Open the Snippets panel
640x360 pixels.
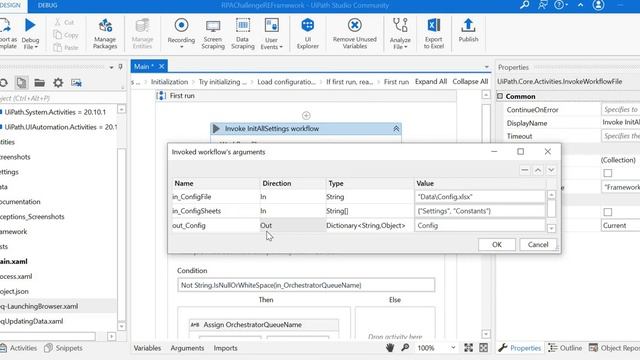(x=63, y=348)
